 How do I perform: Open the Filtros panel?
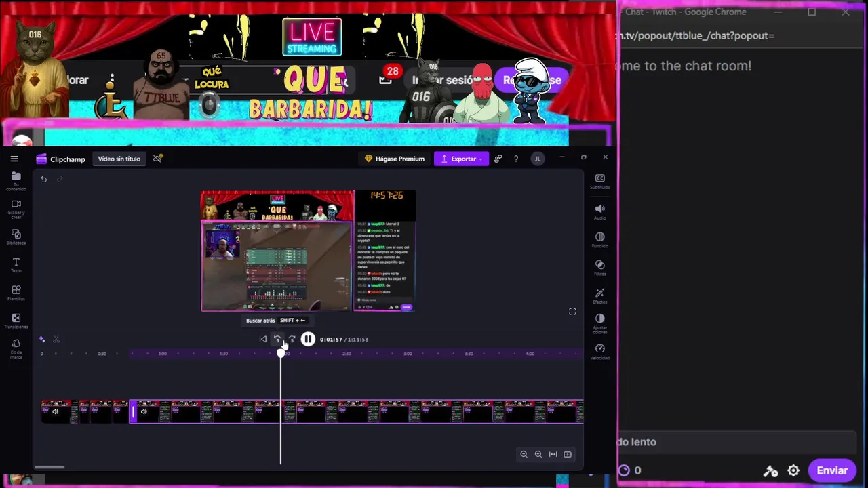599,268
